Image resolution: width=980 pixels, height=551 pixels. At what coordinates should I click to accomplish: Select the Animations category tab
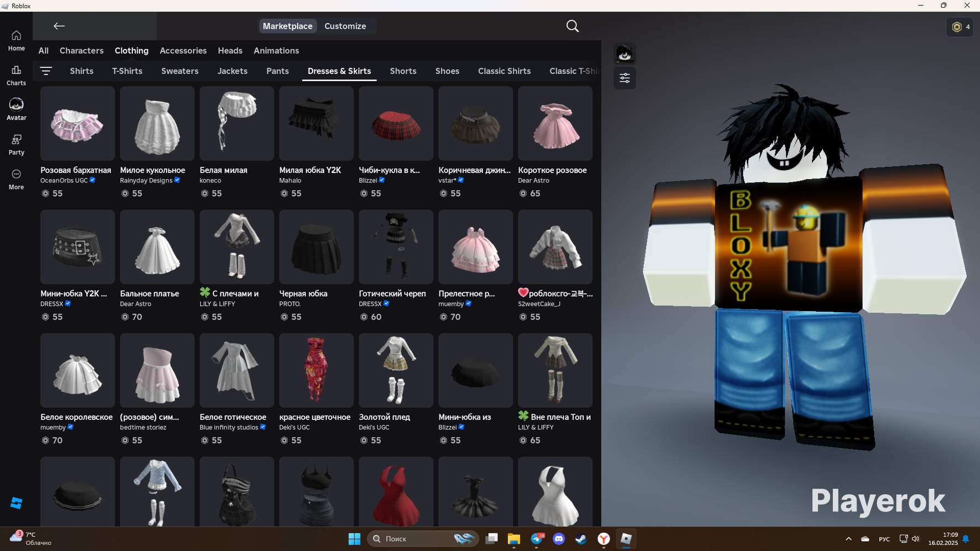[x=276, y=51]
